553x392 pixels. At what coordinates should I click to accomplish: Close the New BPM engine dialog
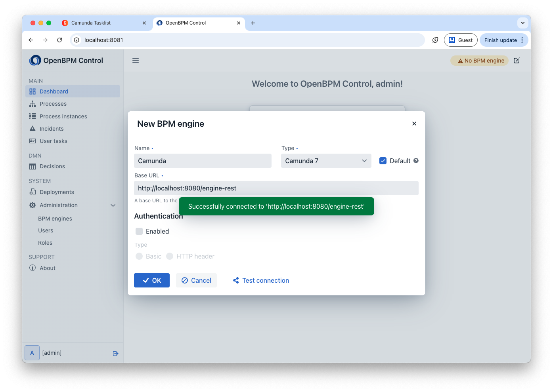pos(414,124)
